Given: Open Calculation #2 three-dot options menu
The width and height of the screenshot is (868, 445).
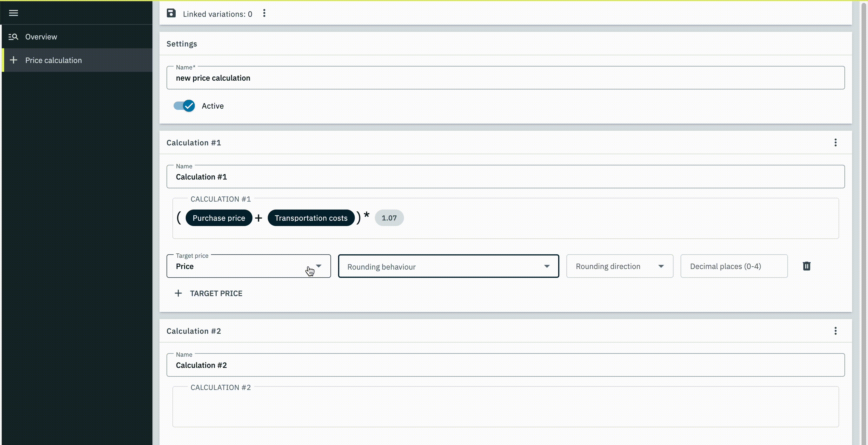Looking at the screenshot, I should tap(835, 331).
